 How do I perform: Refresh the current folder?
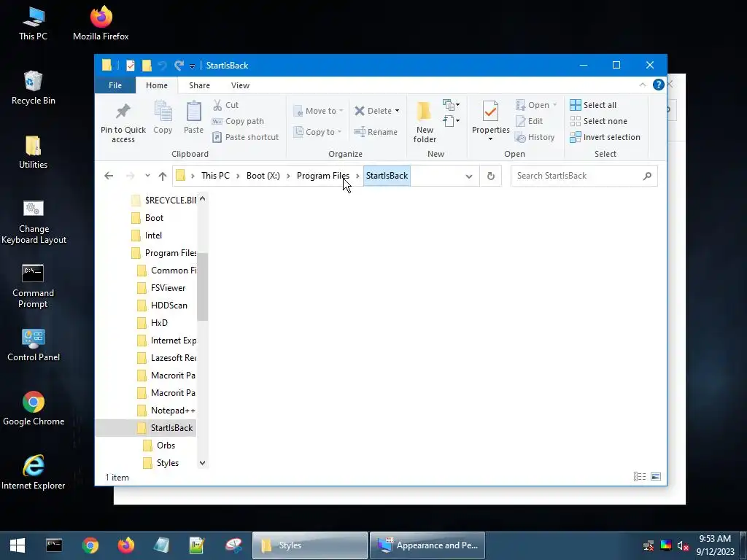490,176
